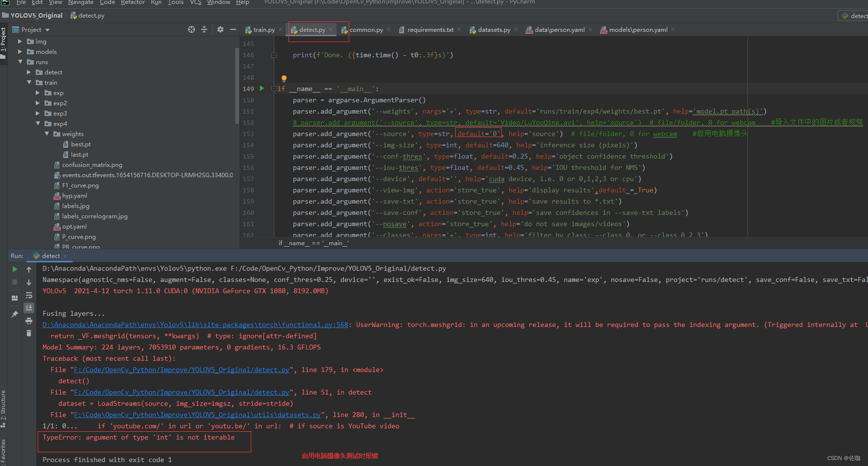
Task: Jump up the stack trace arrow
Action: point(29,270)
